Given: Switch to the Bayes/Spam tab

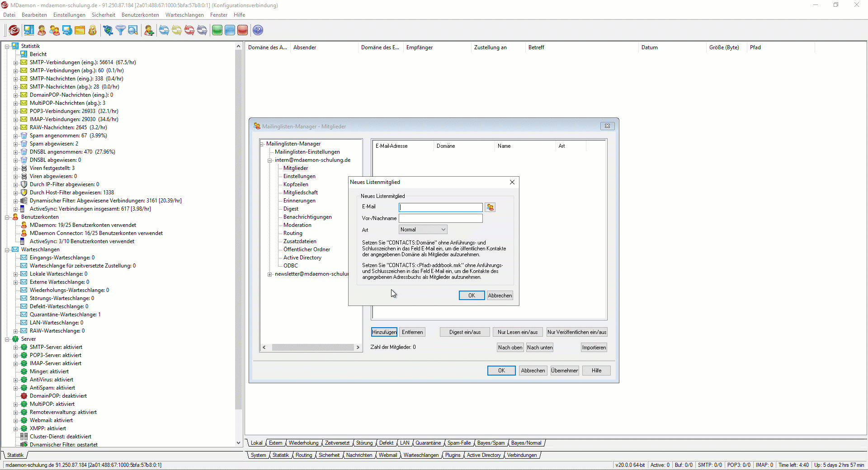Looking at the screenshot, I should (491, 443).
